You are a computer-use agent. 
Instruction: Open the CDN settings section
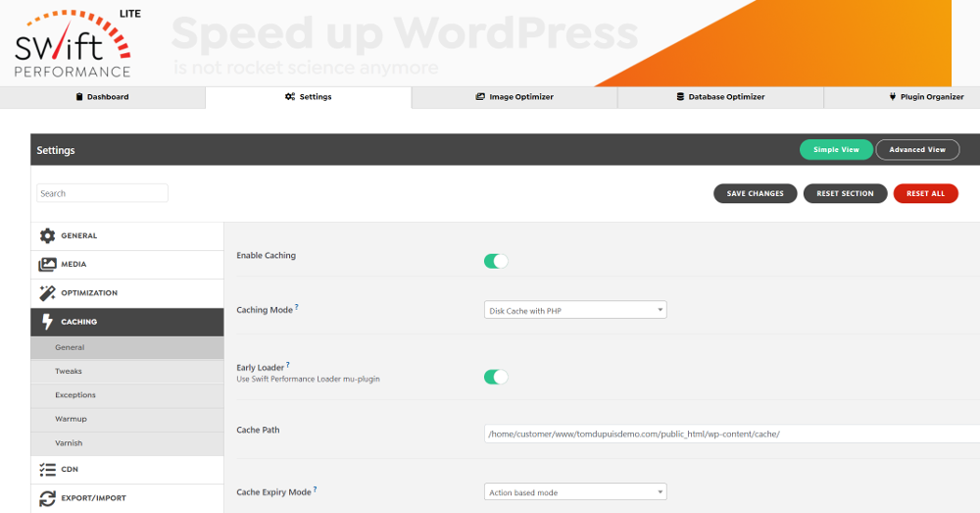click(x=126, y=469)
